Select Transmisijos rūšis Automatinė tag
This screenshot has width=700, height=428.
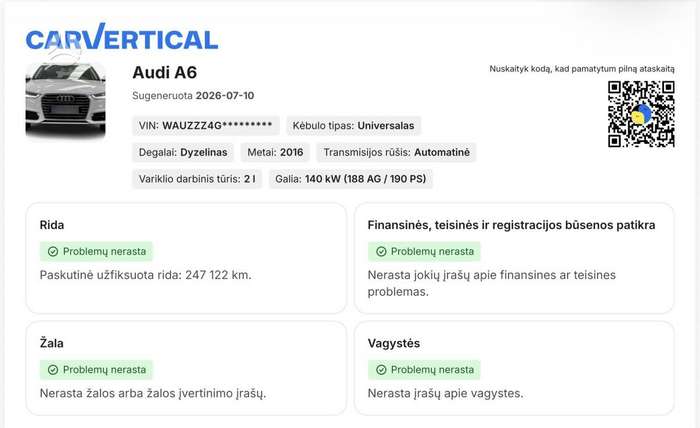click(x=396, y=153)
